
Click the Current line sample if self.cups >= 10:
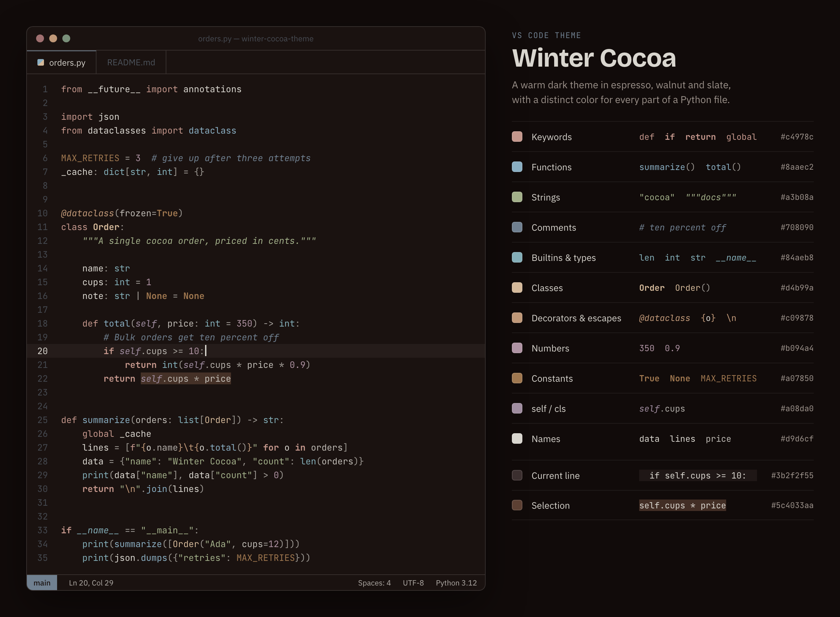(698, 476)
